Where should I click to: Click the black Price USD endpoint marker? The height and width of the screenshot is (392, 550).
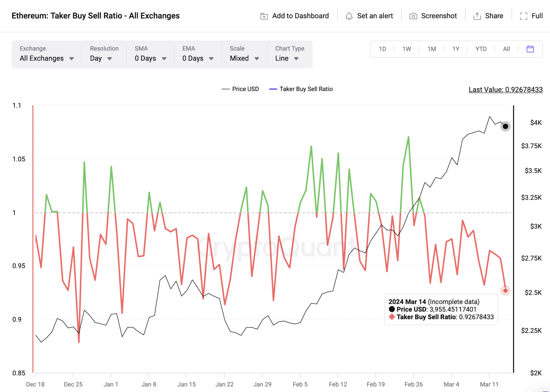505,126
